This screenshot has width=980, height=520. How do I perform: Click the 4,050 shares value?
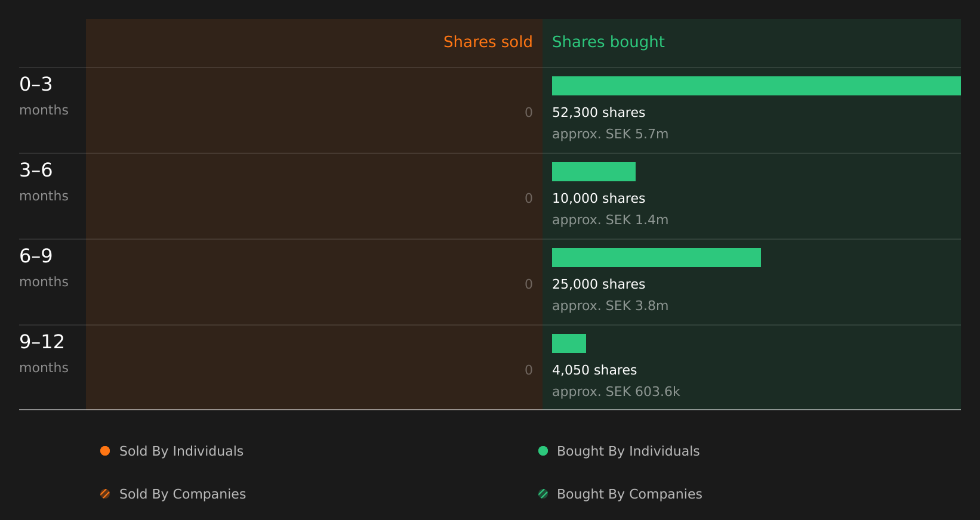[594, 370]
